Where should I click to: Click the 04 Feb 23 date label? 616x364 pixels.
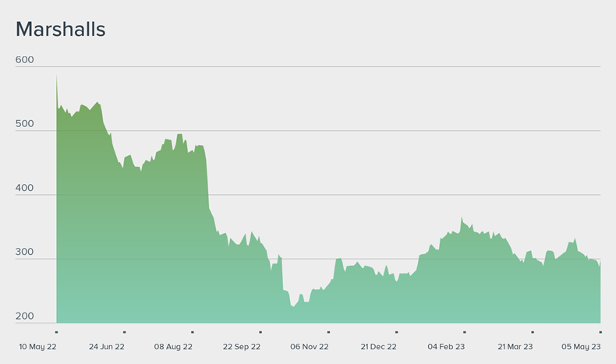pyautogui.click(x=447, y=346)
